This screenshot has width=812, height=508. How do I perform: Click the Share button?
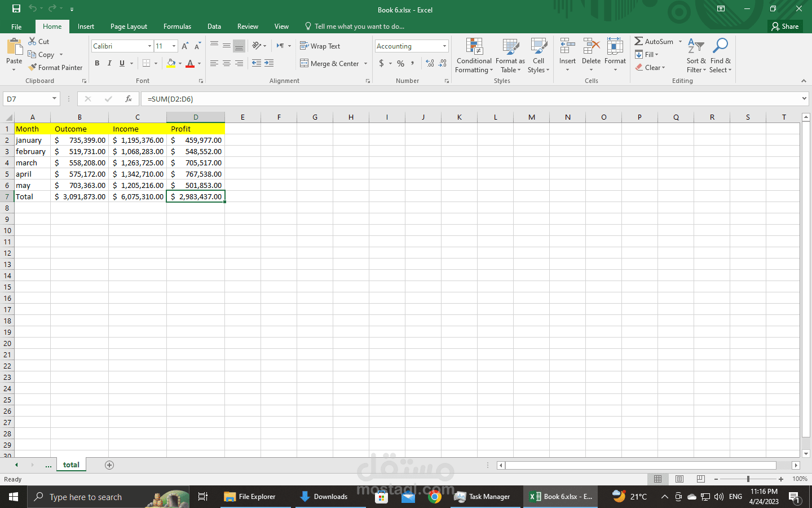coord(785,27)
